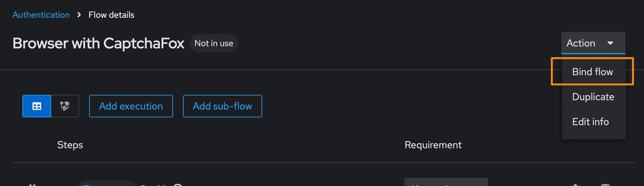Click the breadcrumb chevron separator
Screen dimensions: 644x186
pos(79,15)
